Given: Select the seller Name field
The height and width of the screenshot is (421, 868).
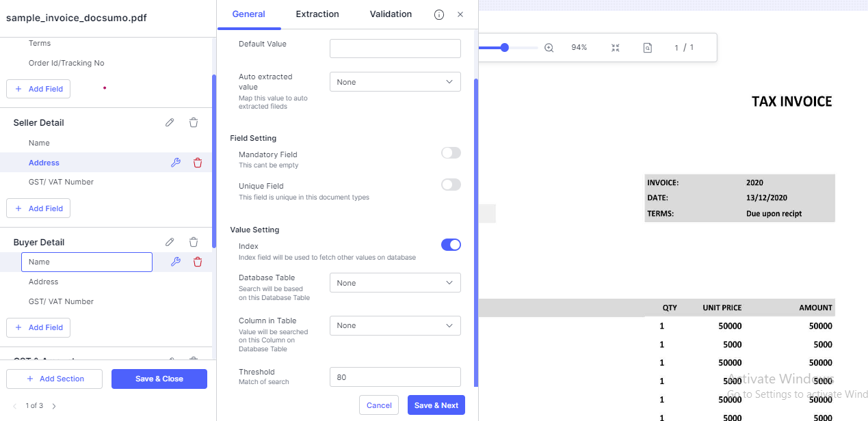Looking at the screenshot, I should coord(39,143).
